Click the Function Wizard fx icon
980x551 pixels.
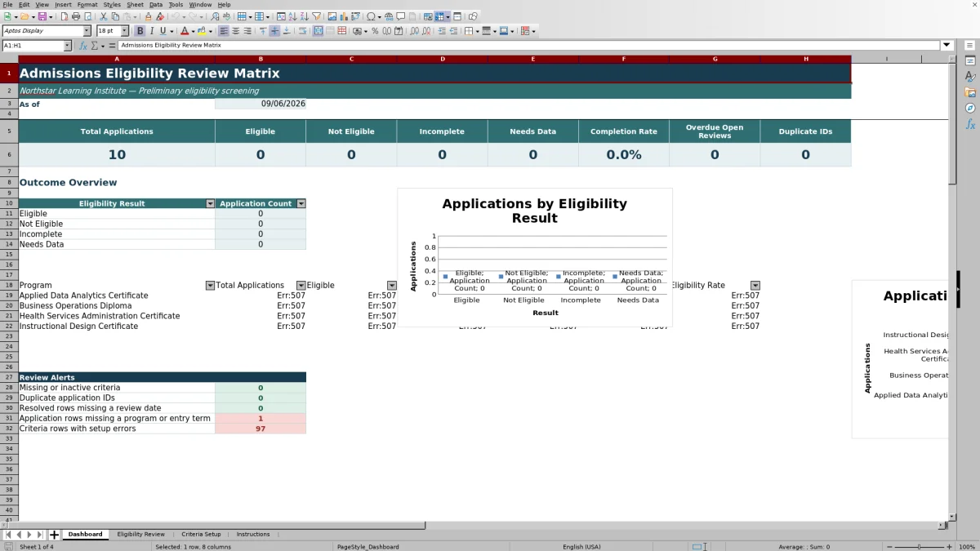coord(83,46)
